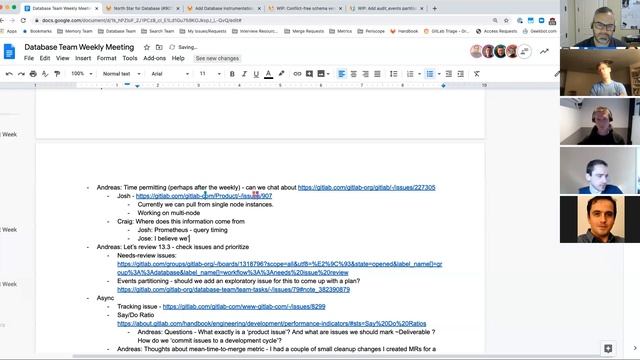Open the highlight color picker
640x360 pixels.
point(281,74)
